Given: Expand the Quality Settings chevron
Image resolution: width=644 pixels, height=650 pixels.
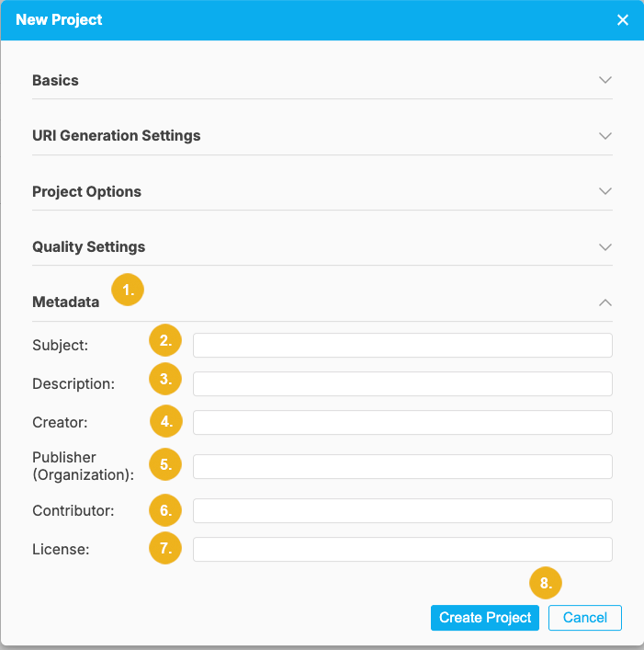Looking at the screenshot, I should [x=604, y=246].
